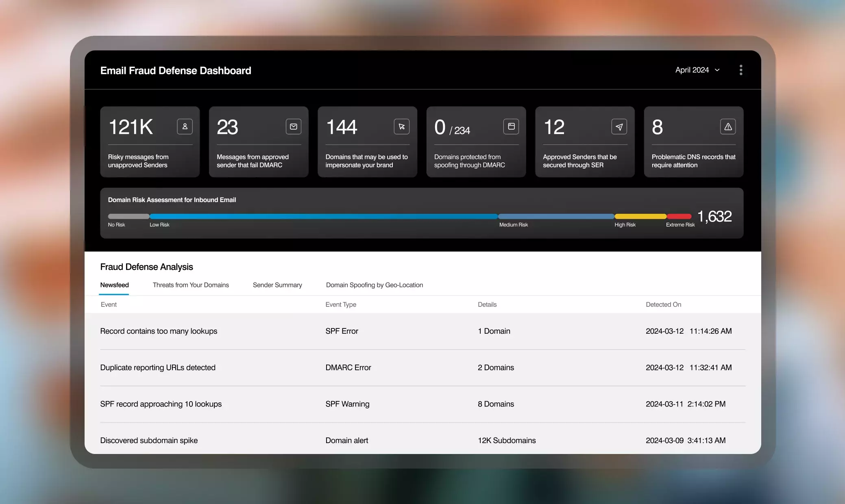Image resolution: width=845 pixels, height=504 pixels.
Task: Click the cursor icon on 144 card
Action: pyautogui.click(x=401, y=126)
